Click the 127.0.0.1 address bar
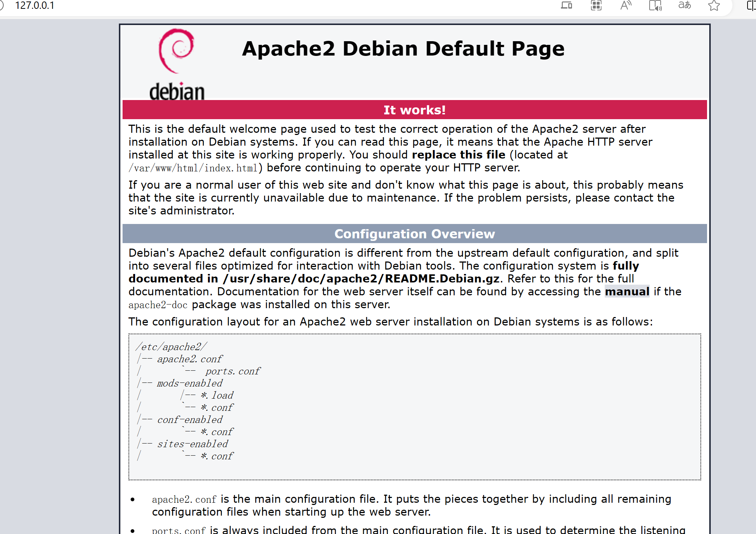This screenshot has width=756, height=534. 35,6
